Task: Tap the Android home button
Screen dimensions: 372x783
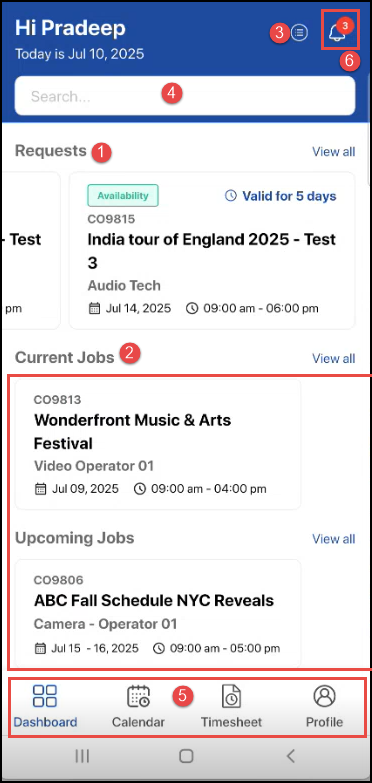Action: point(186,756)
